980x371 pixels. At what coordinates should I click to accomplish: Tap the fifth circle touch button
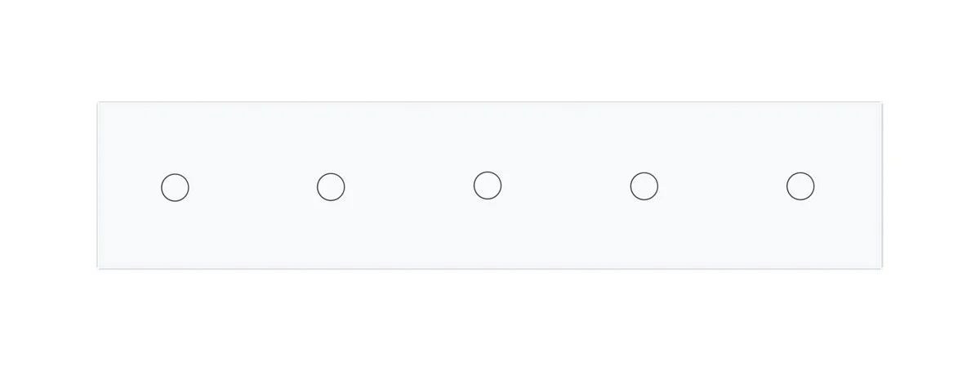point(800,186)
